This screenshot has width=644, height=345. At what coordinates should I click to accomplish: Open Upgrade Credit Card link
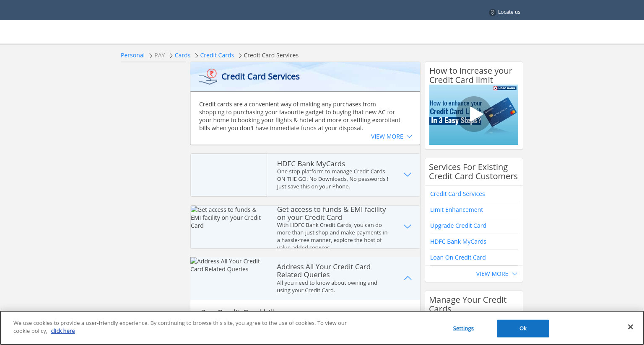(458, 226)
